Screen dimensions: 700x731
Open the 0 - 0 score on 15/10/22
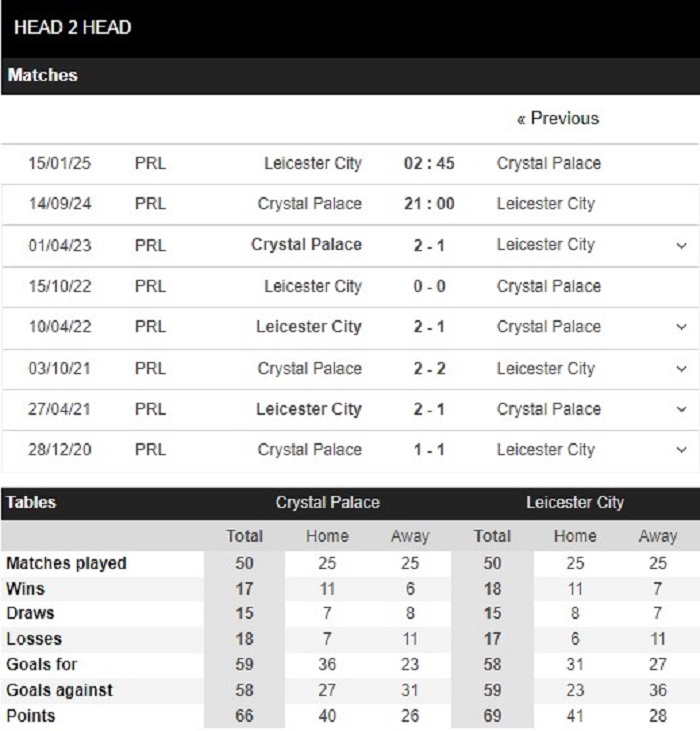tap(429, 286)
